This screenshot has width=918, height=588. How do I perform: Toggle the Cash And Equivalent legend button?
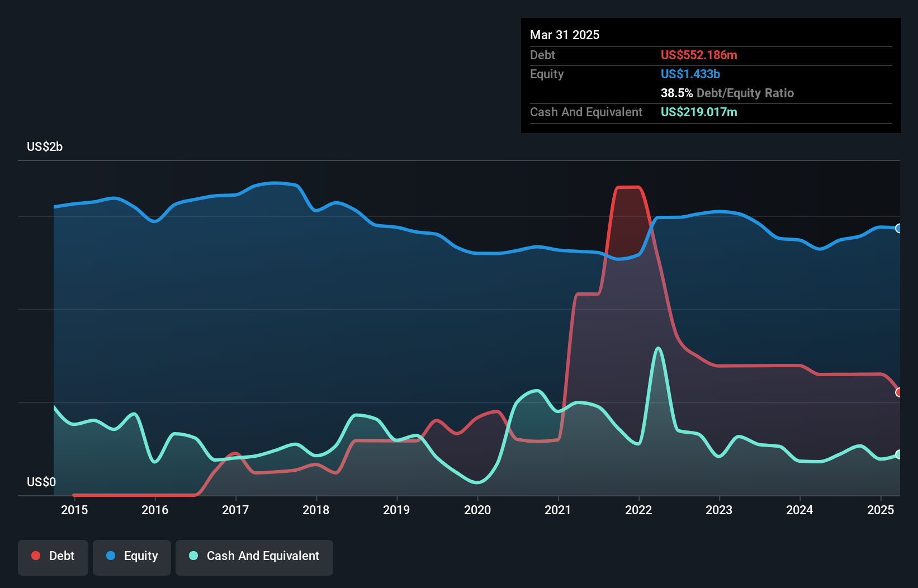tap(254, 557)
